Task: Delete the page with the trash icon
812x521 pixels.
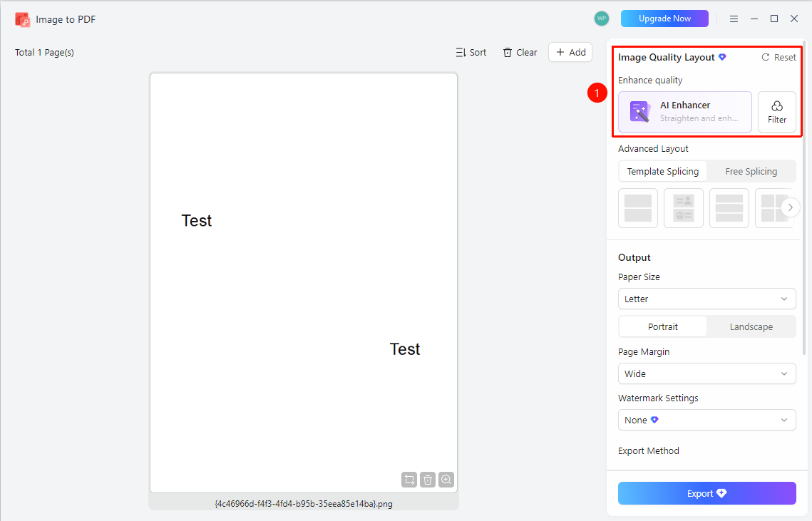Action: coord(428,480)
